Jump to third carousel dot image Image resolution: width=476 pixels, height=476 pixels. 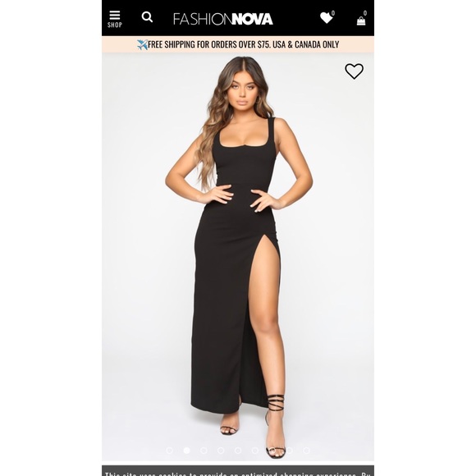pos(204,451)
